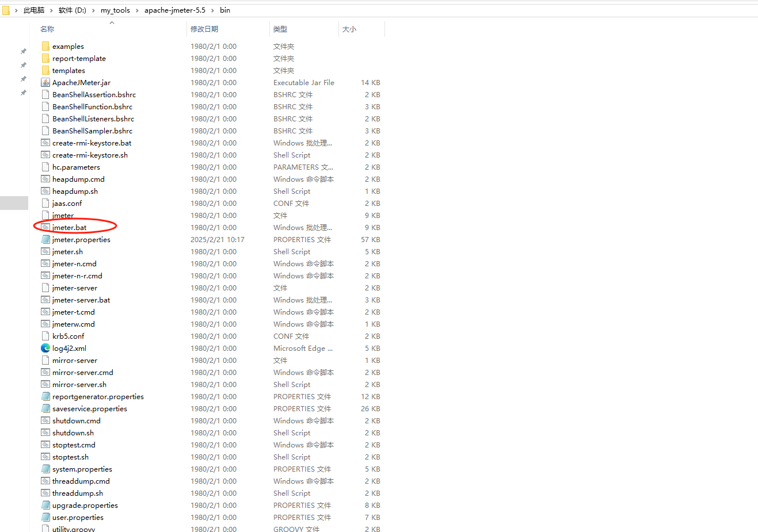758x532 pixels.
Task: Click the Microsoft Edge type cell
Action: point(303,348)
